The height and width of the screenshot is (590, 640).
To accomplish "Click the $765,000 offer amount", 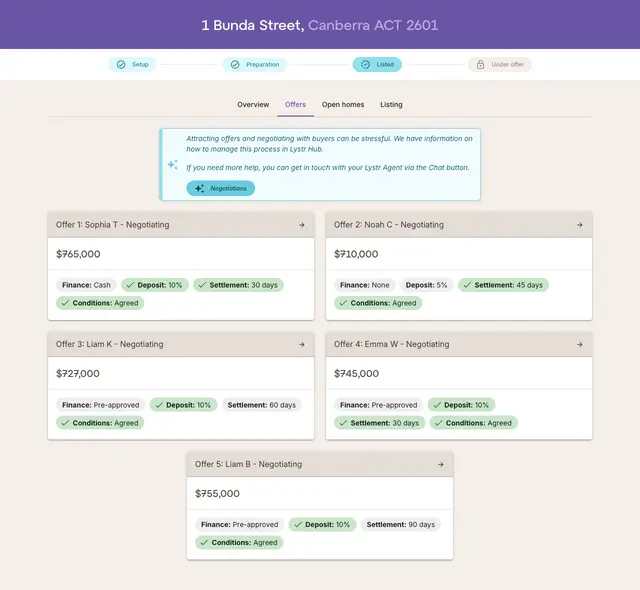I will pos(78,254).
